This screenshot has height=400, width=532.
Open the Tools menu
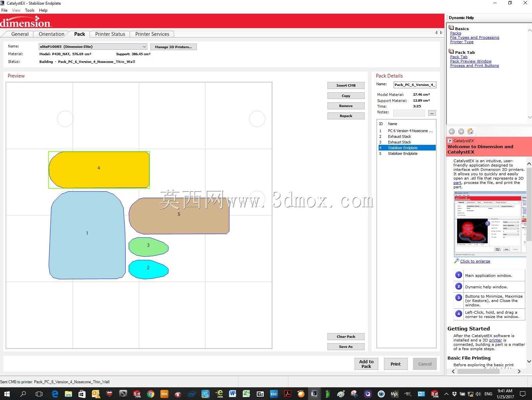click(30, 10)
